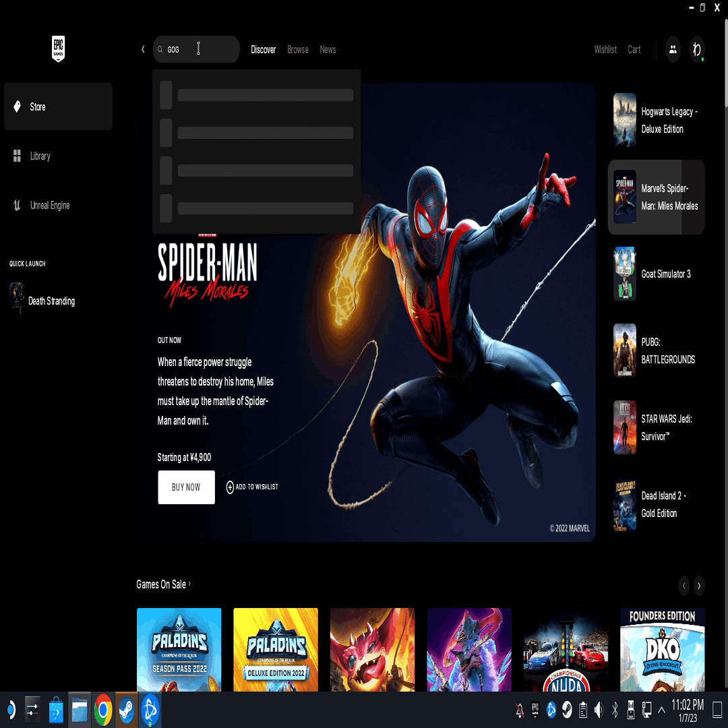
Task: Go back with the left chevron
Action: (143, 49)
